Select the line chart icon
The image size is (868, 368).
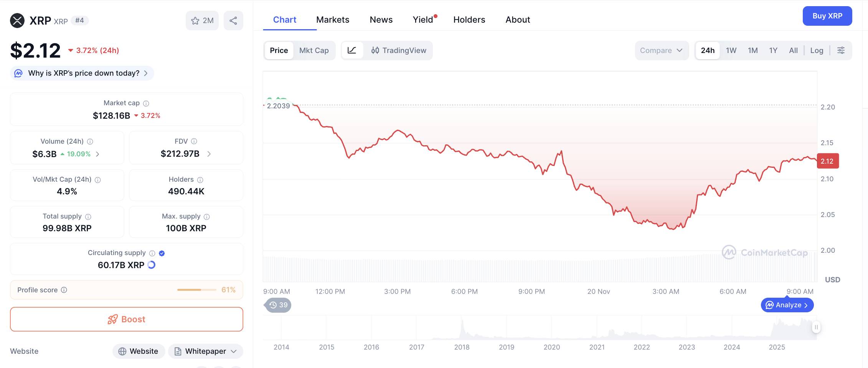(x=351, y=50)
